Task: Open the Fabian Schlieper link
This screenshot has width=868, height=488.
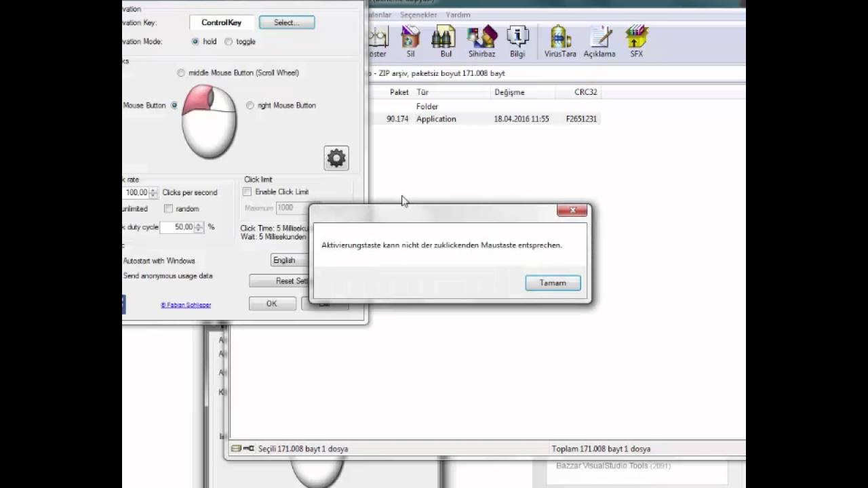Action: 186,305
